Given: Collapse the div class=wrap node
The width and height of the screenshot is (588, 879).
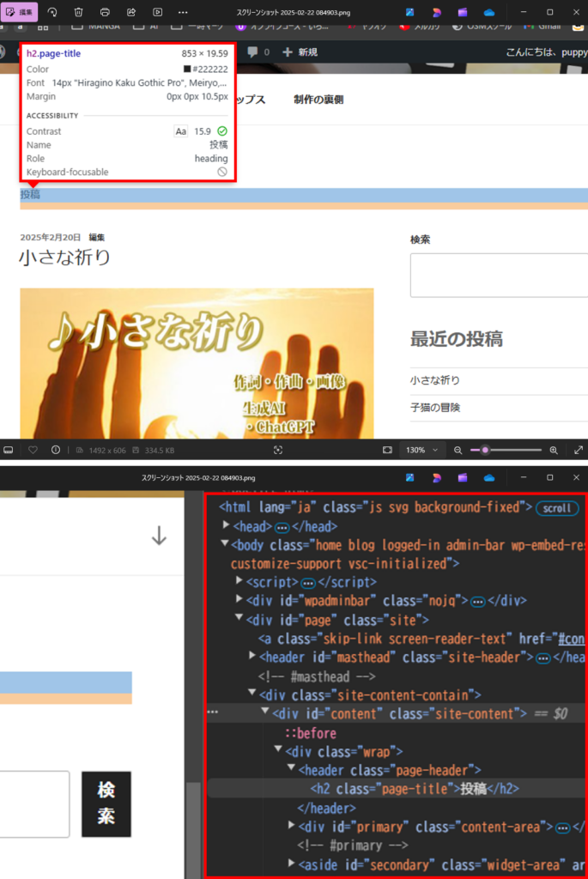Looking at the screenshot, I should tap(278, 749).
